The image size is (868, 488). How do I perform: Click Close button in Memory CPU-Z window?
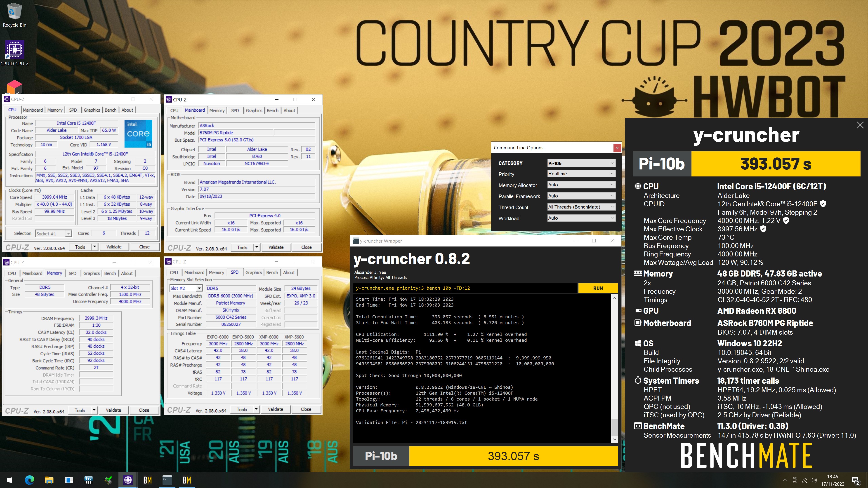[144, 410]
